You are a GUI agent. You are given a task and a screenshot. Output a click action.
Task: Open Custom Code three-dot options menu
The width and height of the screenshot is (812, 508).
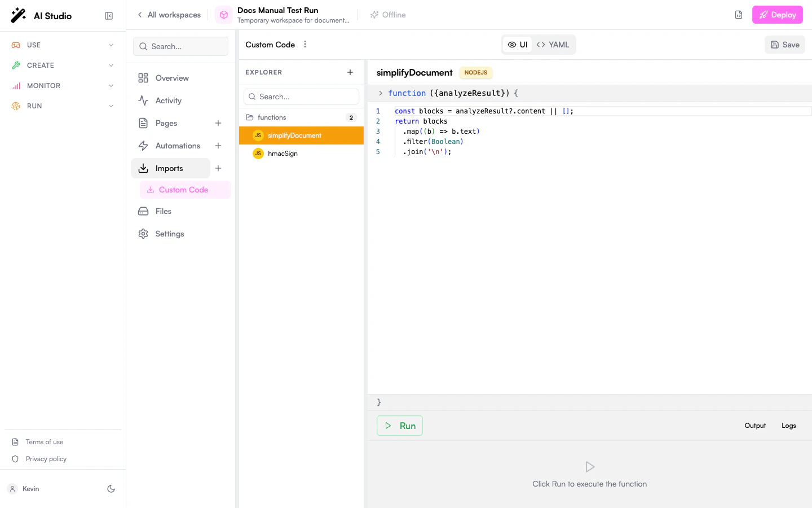coord(305,44)
